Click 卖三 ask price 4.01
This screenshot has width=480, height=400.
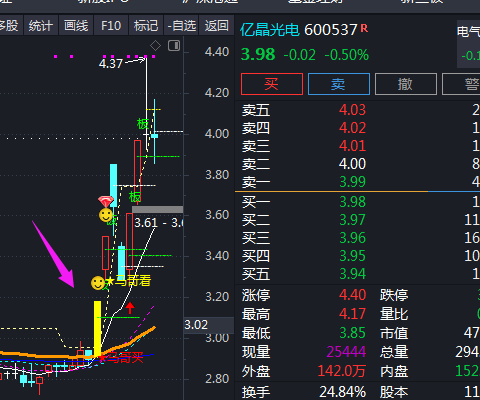point(352,146)
